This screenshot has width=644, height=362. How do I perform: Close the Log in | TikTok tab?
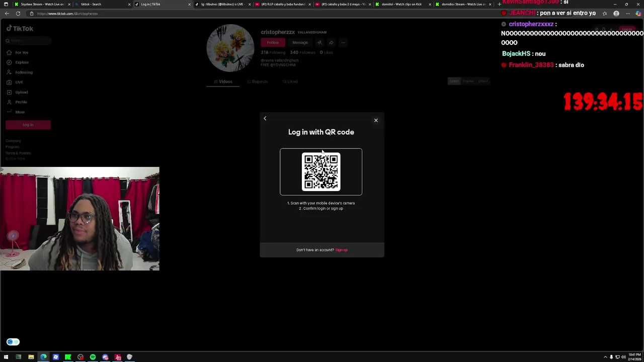coord(190,4)
